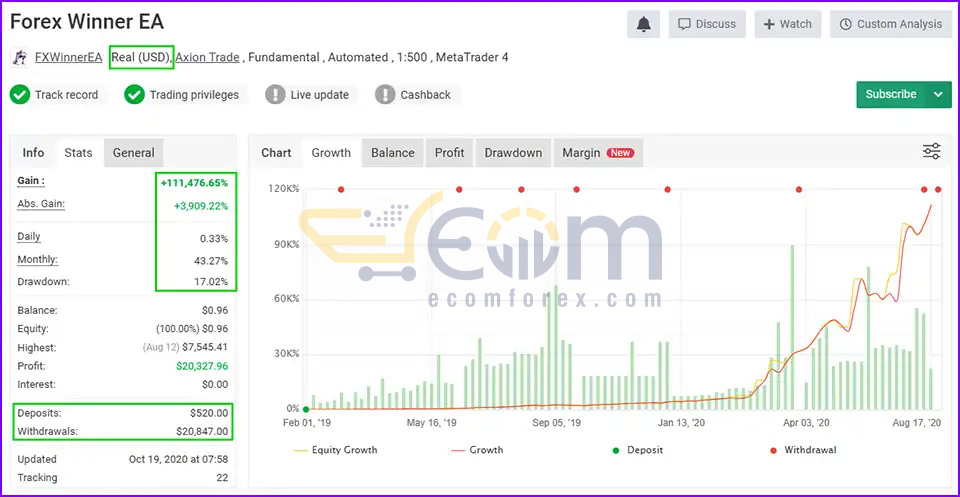Image resolution: width=960 pixels, height=497 pixels.
Task: Click the FXWinnerEA avatar icon
Action: point(20,58)
